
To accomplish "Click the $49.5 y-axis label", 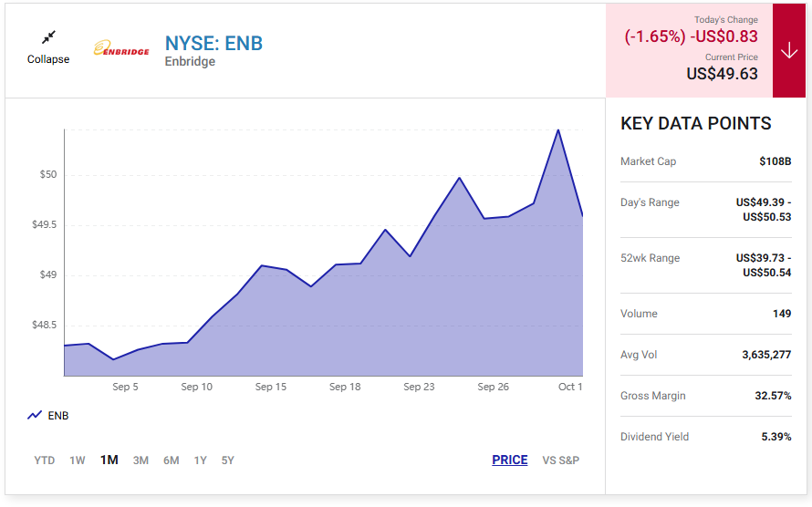I will click(x=45, y=225).
